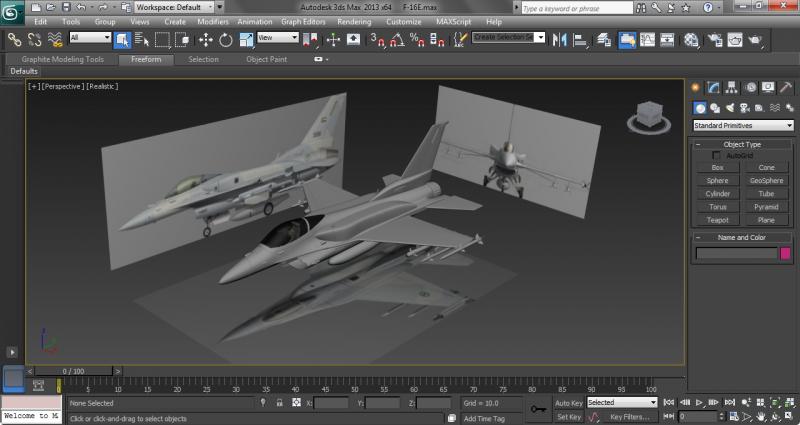Click the Mirror tool icon

558,40
